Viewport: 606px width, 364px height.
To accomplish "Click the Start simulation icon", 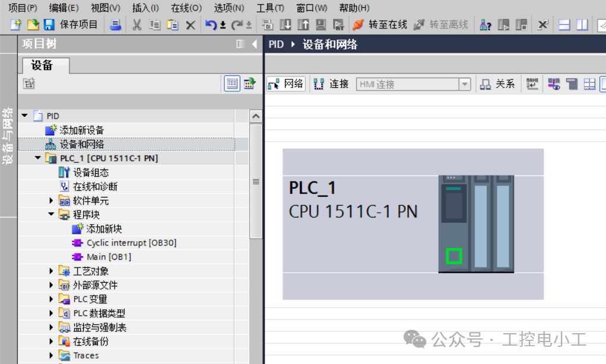I will coord(321,25).
